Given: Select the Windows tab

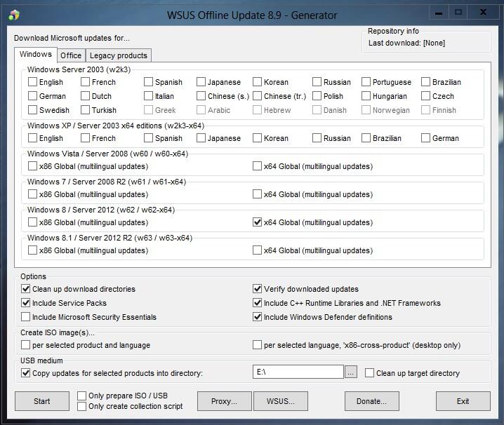Looking at the screenshot, I should coord(36,54).
